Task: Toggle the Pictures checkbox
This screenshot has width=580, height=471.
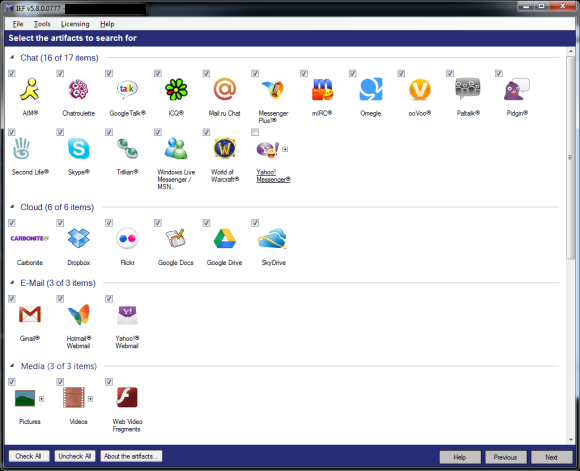Action: (x=12, y=382)
